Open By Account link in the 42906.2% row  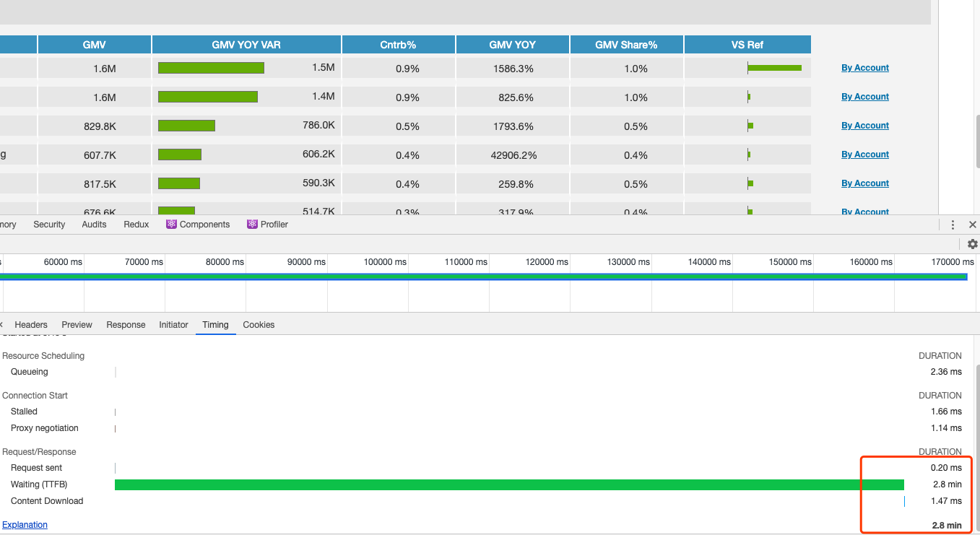865,155
